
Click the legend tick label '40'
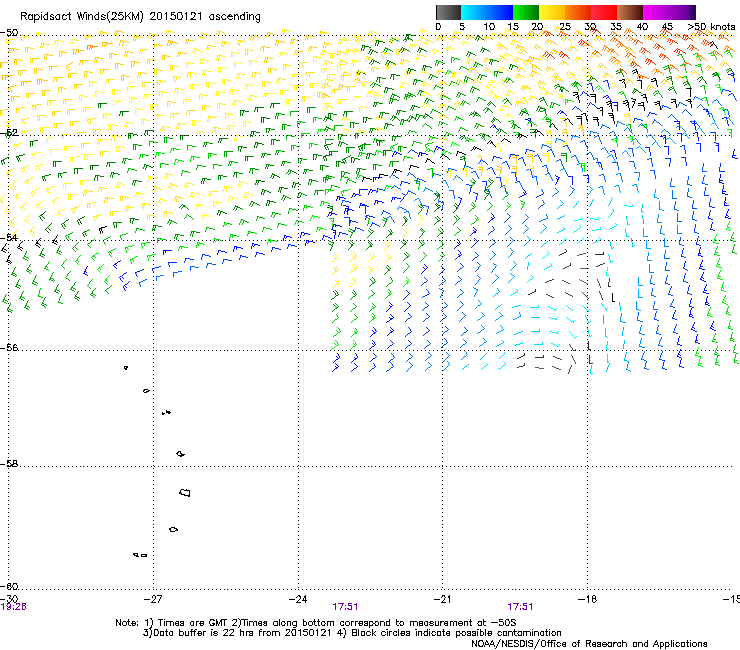[642, 27]
